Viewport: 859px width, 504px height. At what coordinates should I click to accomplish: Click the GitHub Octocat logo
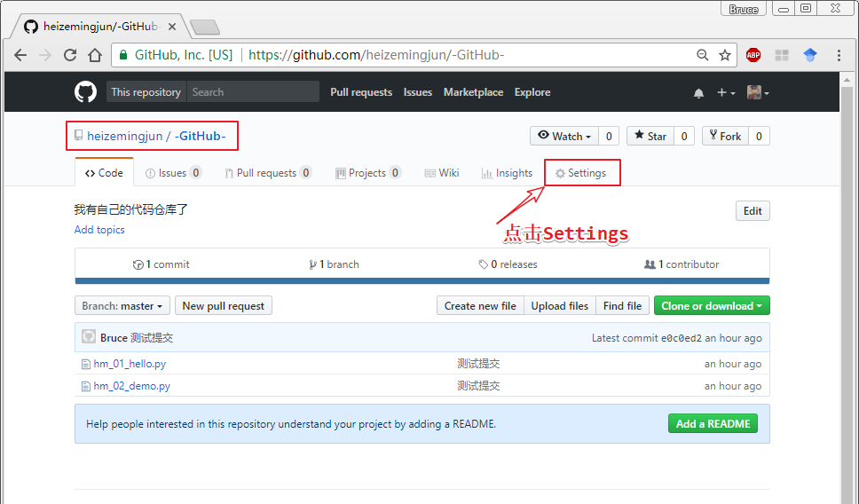(x=85, y=92)
